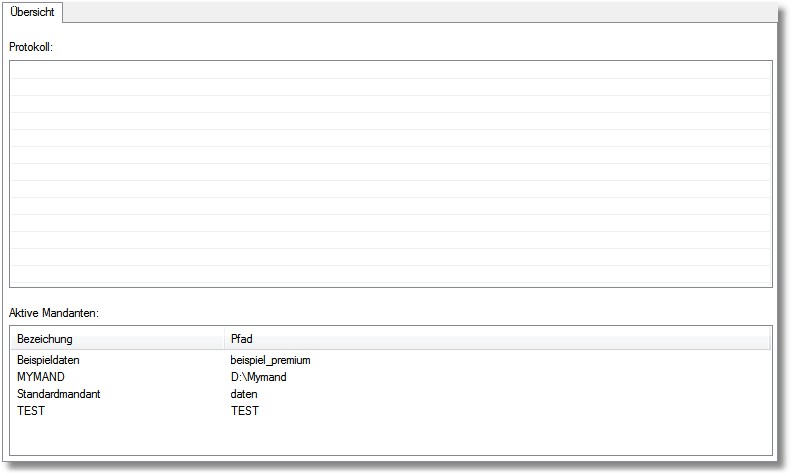This screenshot has width=792, height=476.
Task: Switch to the Übersicht tab
Action: pyautogui.click(x=33, y=13)
